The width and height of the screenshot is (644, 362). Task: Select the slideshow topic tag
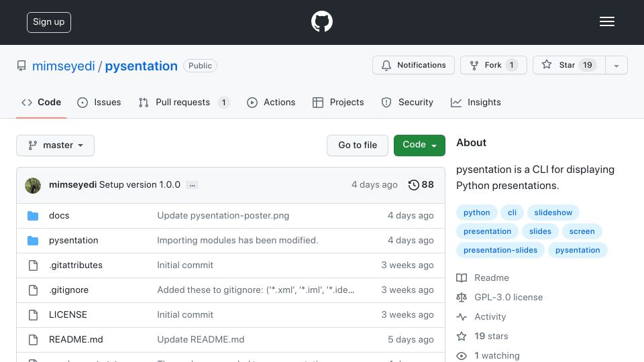tap(553, 213)
